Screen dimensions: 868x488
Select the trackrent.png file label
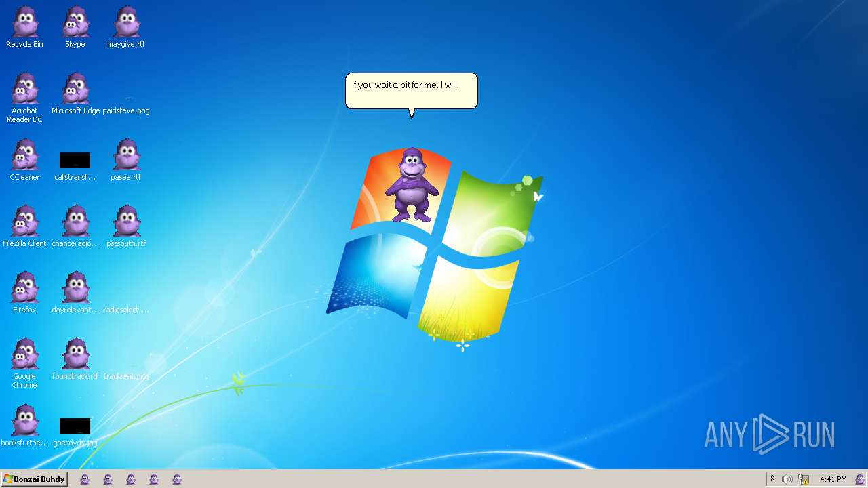(x=126, y=376)
